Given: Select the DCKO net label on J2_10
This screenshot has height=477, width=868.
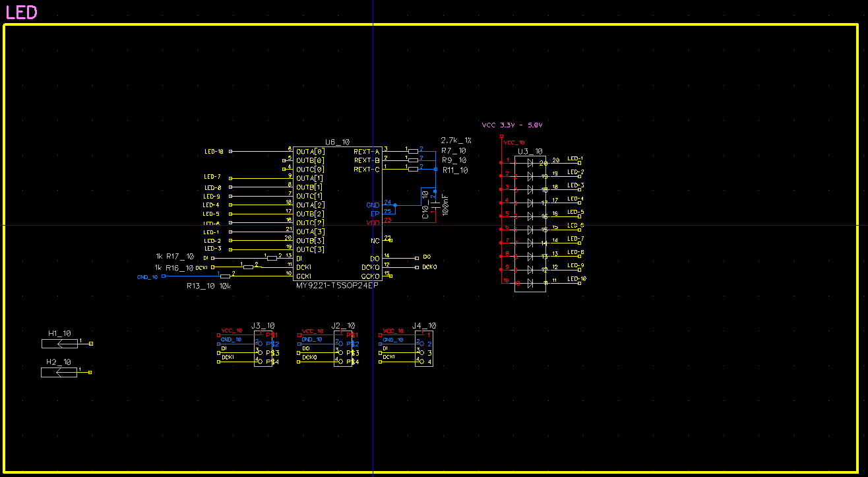Looking at the screenshot, I should point(309,357).
